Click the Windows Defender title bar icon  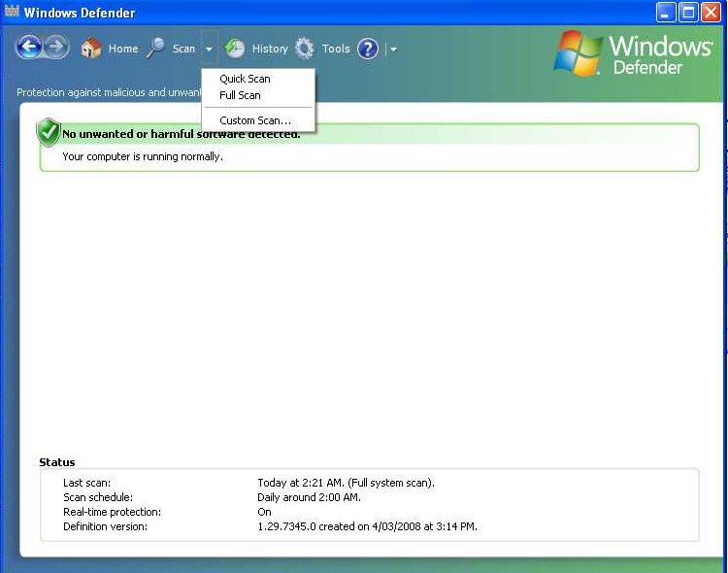(13, 13)
